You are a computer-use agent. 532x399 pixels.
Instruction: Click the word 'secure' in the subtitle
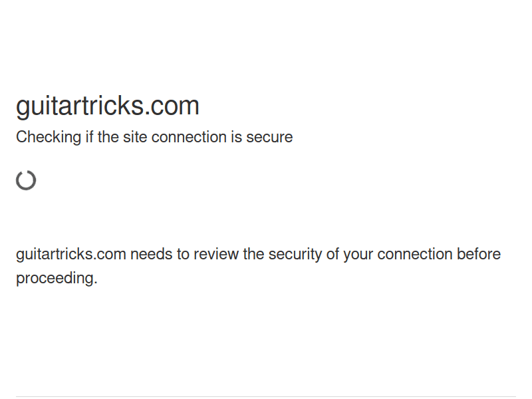[x=269, y=137]
